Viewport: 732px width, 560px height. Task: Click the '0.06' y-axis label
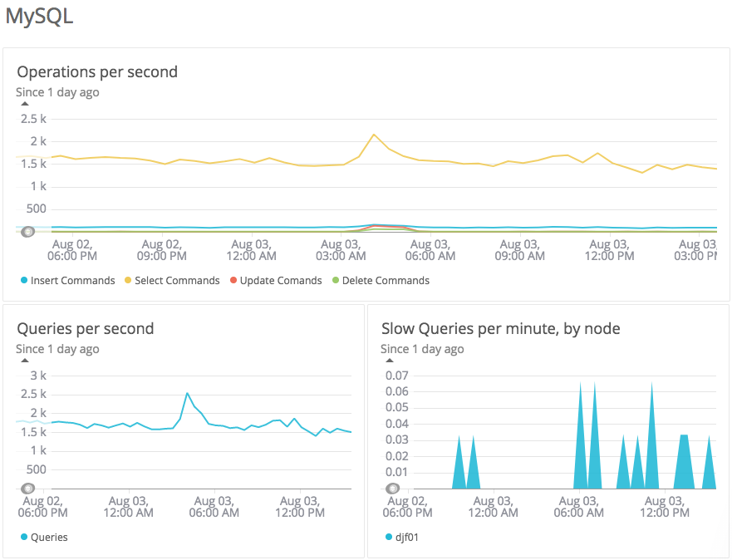pyautogui.click(x=397, y=391)
